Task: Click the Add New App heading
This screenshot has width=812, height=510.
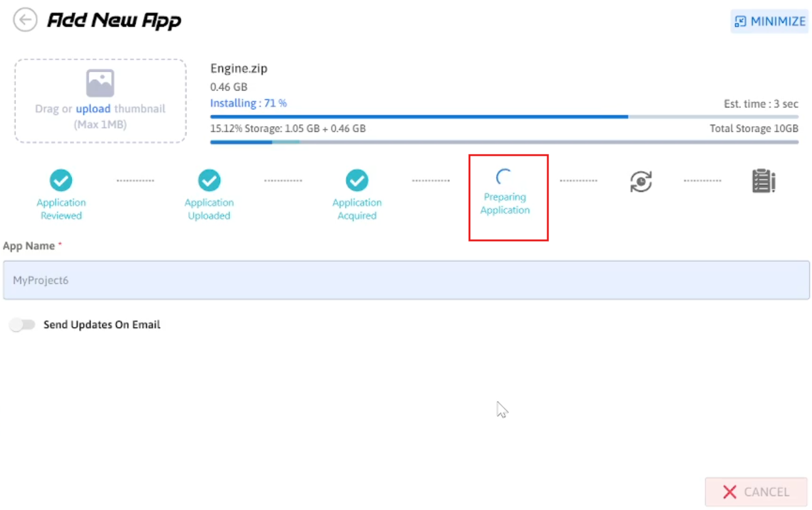Action: coord(114,21)
